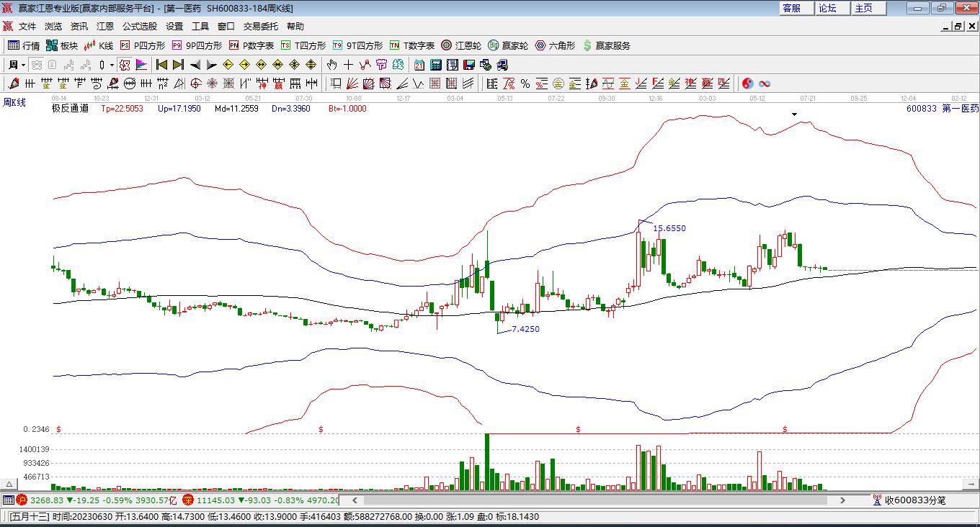Select the crosshair cursor tool

tap(348, 65)
